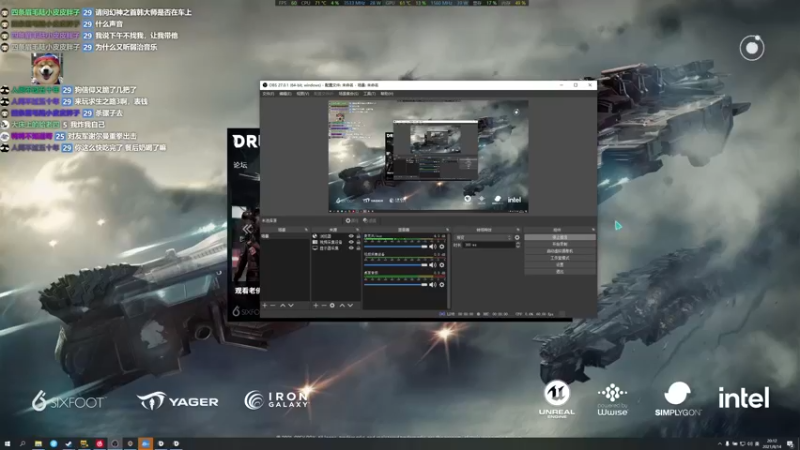The height and width of the screenshot is (450, 800).
Task: Open OBS Studio from the taskbar
Action: pos(115,444)
